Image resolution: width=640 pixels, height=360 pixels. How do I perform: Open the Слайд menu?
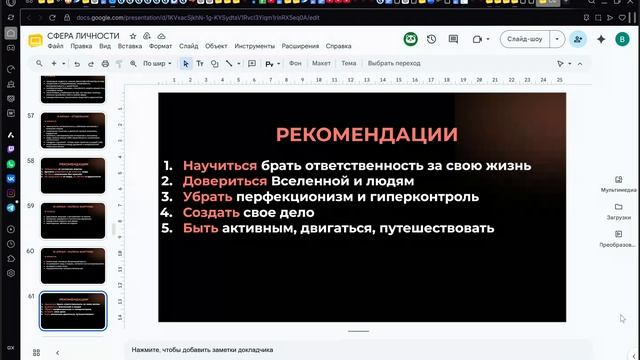(189, 46)
